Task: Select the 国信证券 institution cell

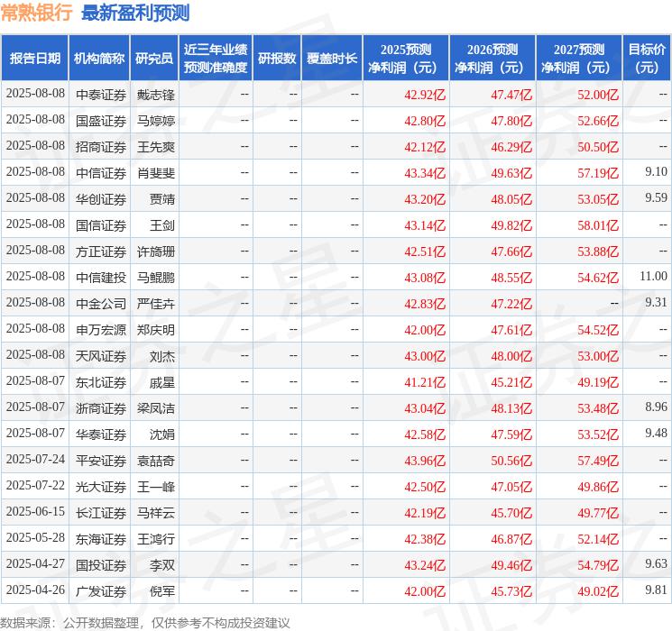Action: tap(101, 225)
